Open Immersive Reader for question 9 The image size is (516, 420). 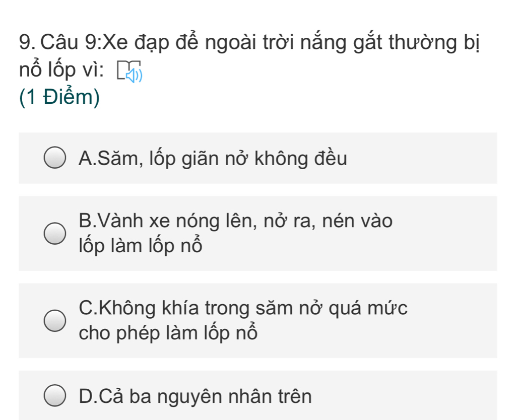[130, 71]
